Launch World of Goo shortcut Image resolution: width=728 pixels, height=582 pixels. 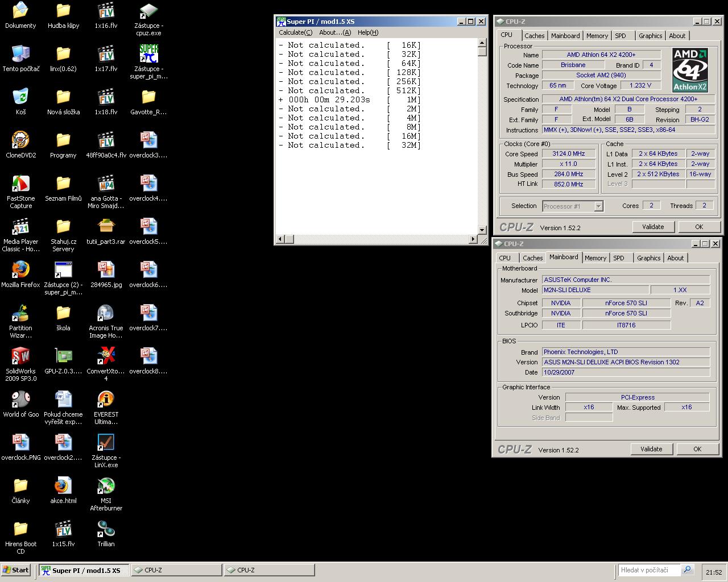pyautogui.click(x=20, y=405)
